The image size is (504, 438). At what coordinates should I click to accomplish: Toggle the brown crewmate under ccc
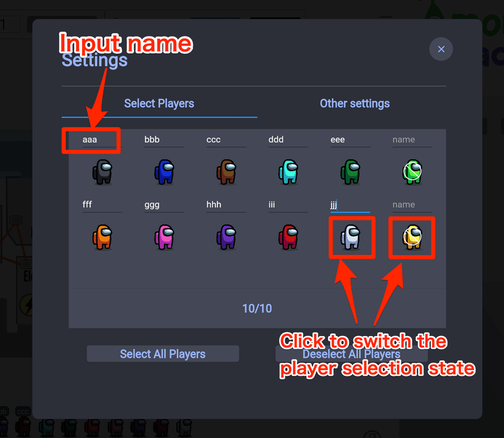click(226, 172)
